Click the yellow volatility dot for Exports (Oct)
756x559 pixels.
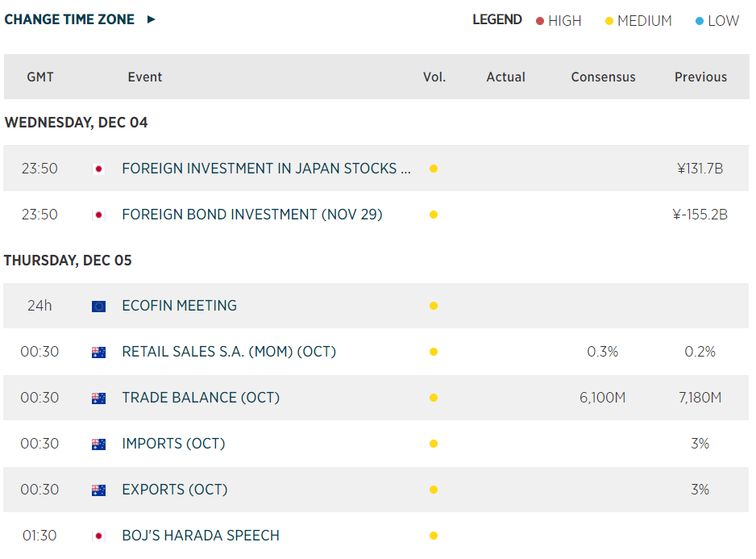point(434,490)
